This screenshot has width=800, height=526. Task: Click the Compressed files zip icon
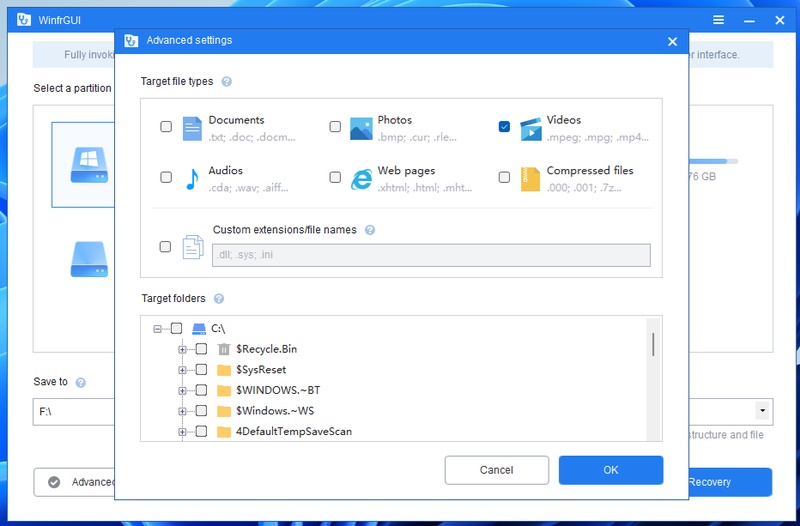click(x=531, y=179)
